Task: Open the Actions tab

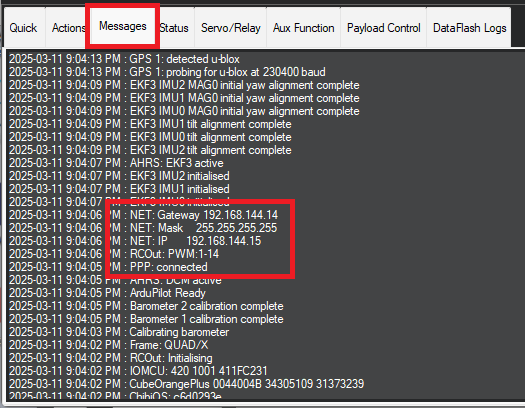Action: click(x=66, y=28)
